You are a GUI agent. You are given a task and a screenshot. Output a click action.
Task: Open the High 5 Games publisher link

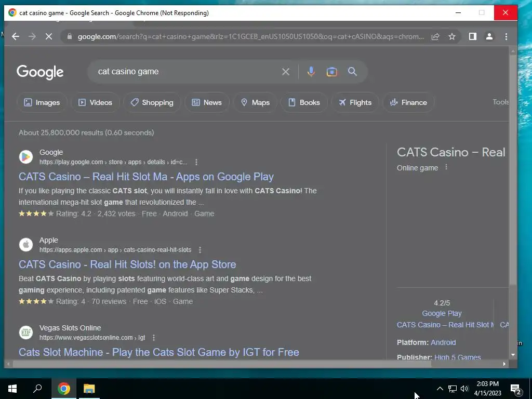click(x=457, y=357)
